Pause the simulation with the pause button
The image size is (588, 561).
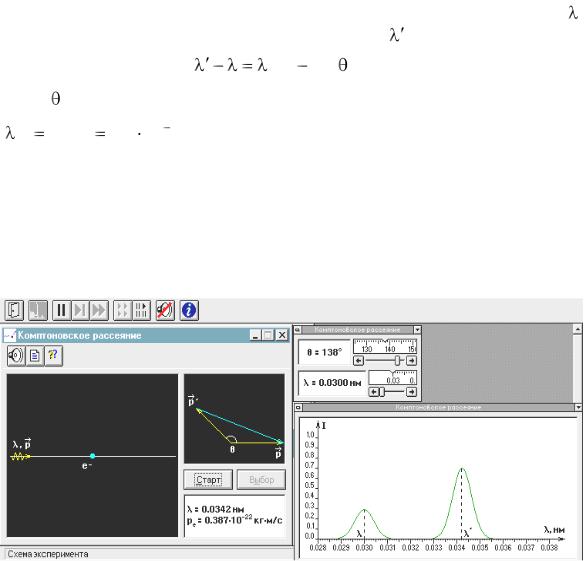coord(62,310)
